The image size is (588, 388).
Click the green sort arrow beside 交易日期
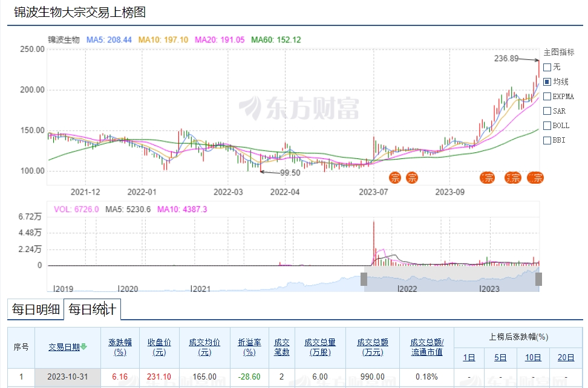[84, 347]
